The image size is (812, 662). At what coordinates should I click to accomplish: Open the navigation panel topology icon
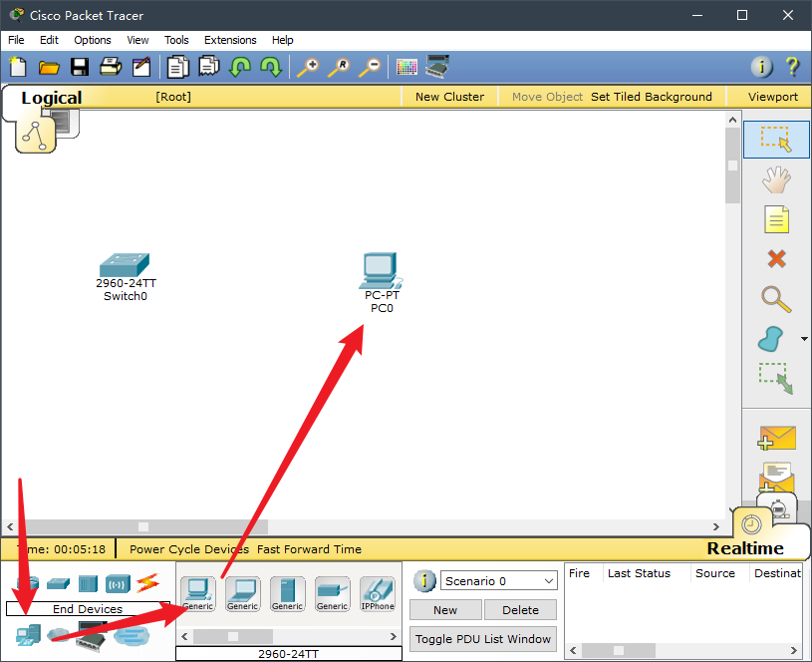click(35, 135)
